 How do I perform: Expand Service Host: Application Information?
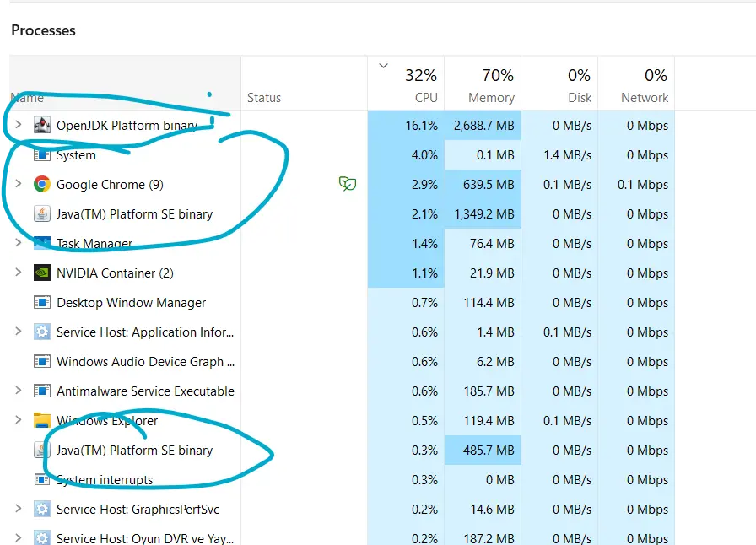coord(19,332)
